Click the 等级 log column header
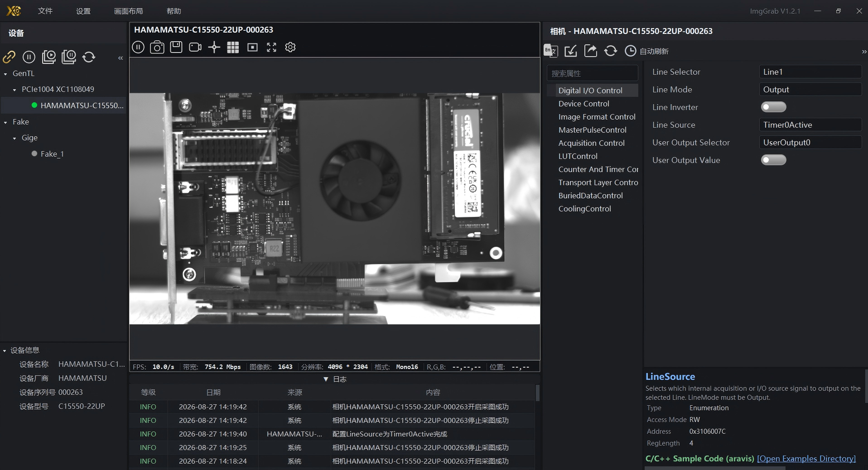 148,393
